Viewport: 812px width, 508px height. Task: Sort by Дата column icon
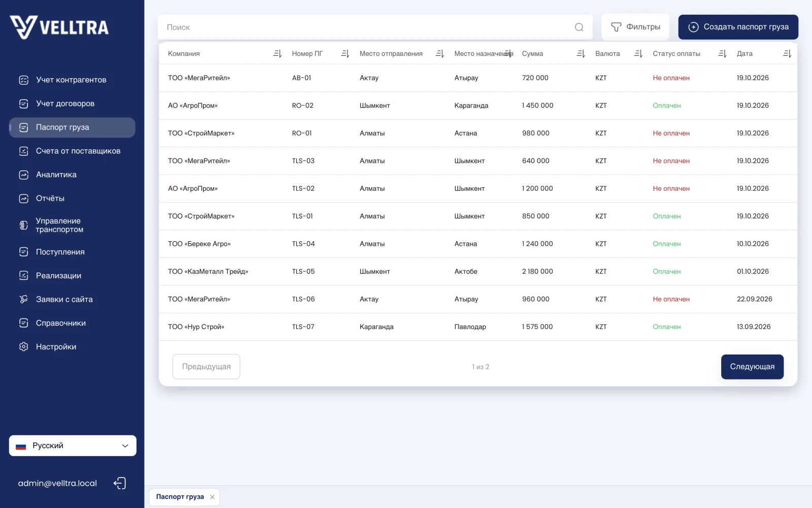(x=787, y=53)
